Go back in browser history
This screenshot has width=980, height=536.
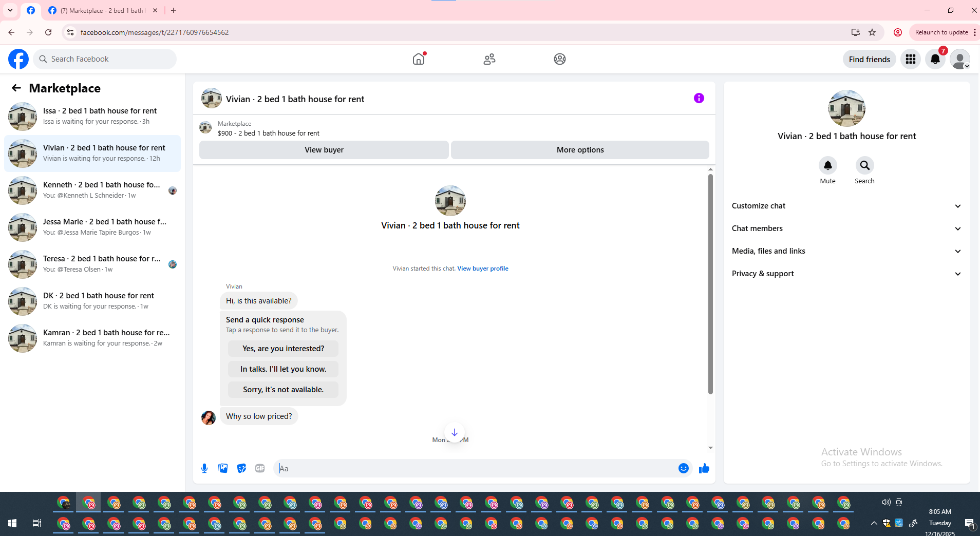point(11,32)
